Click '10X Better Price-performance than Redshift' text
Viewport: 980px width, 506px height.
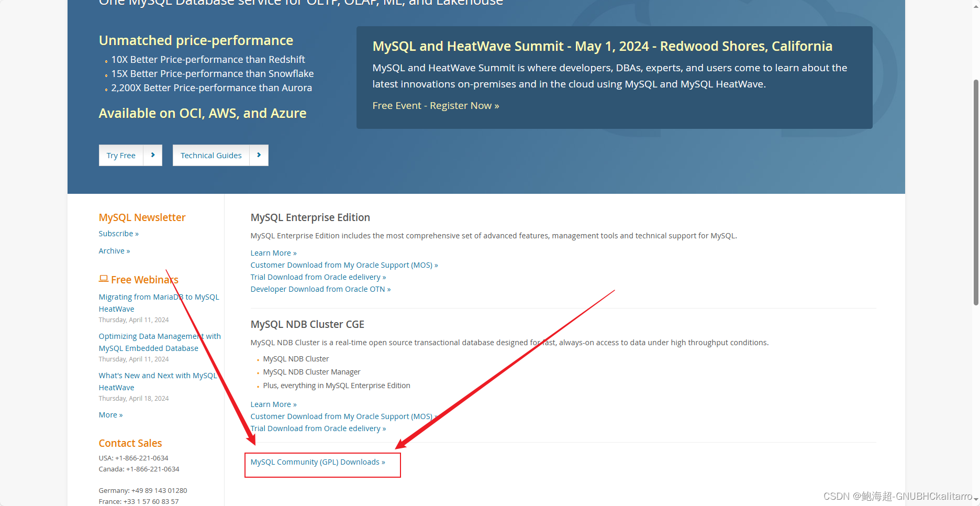208,60
